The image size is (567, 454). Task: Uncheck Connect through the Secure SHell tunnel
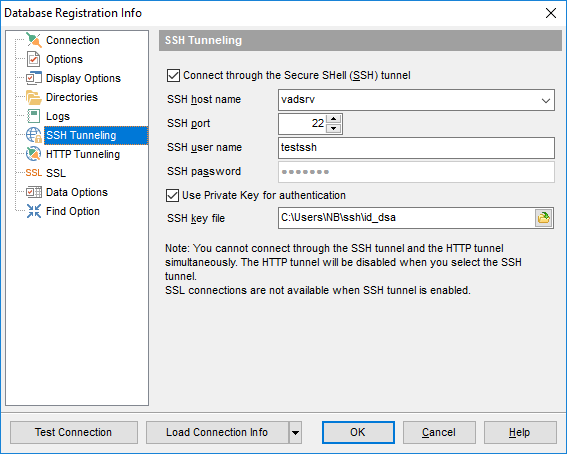pyautogui.click(x=173, y=76)
